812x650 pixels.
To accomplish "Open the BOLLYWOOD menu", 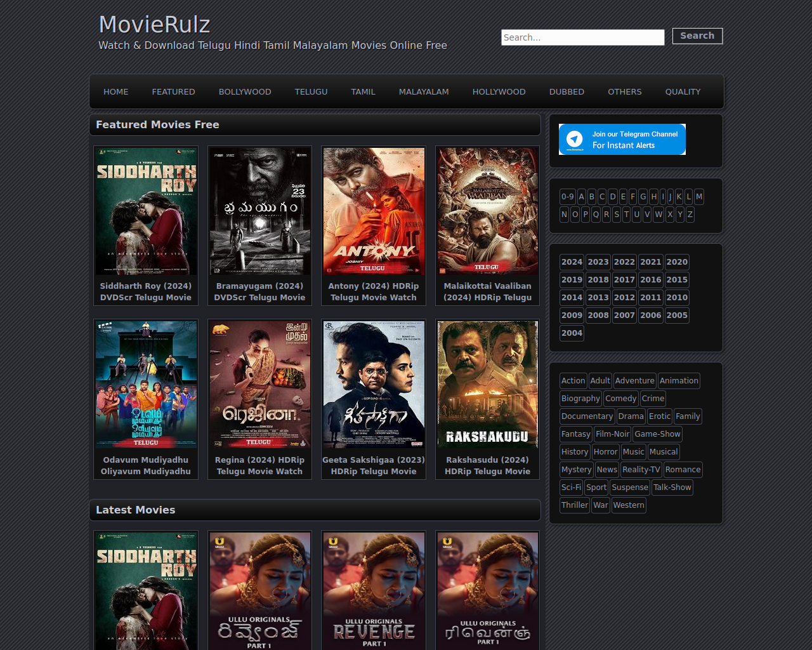I will click(245, 91).
